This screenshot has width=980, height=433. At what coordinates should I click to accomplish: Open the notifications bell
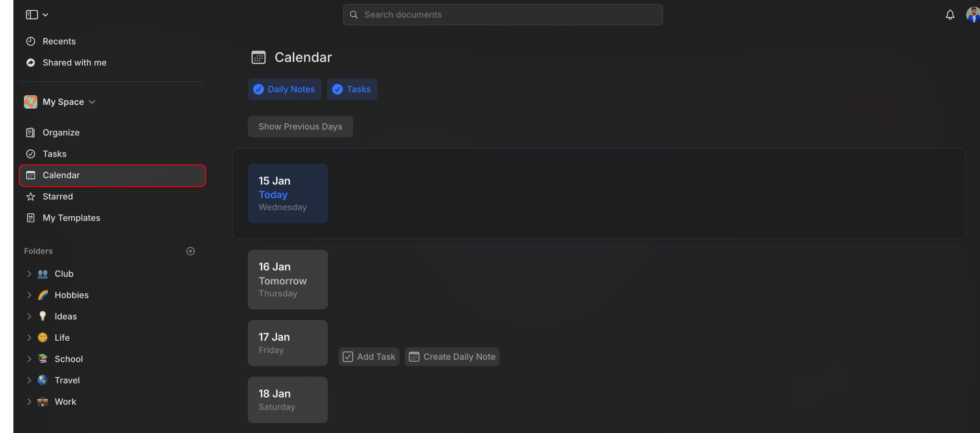click(x=950, y=15)
